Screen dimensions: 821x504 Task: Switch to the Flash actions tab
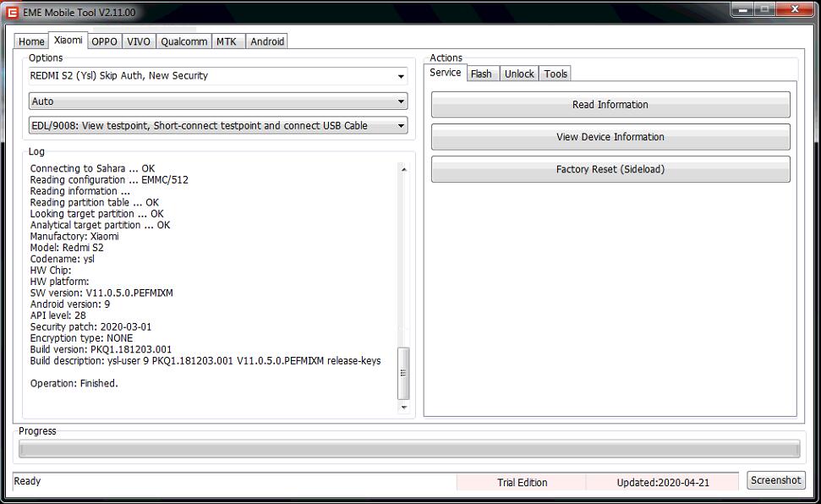[481, 74]
